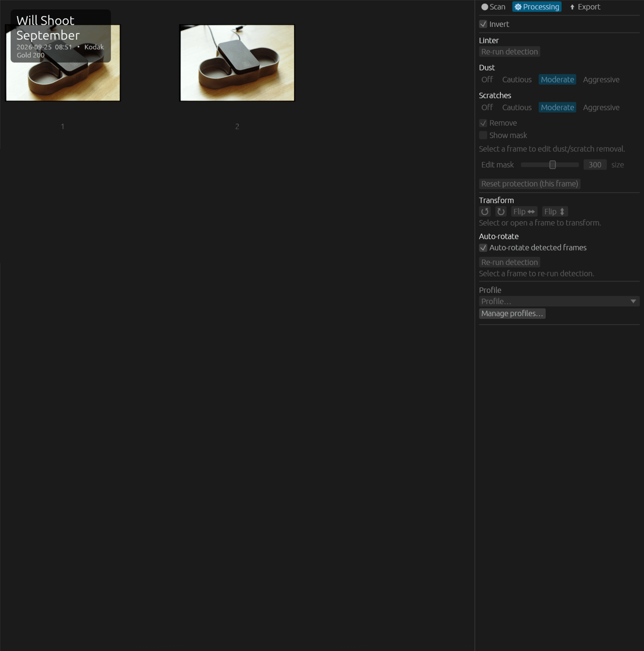Flip frame vertically

[x=555, y=212]
